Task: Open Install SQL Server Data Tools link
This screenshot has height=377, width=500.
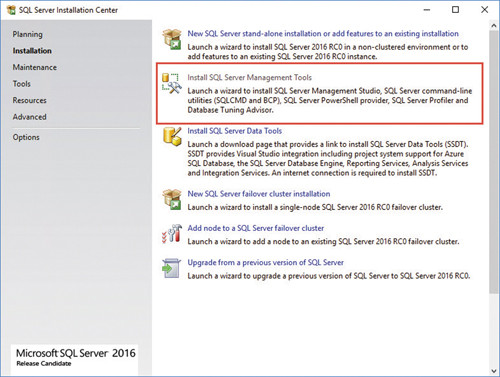Action: point(235,131)
